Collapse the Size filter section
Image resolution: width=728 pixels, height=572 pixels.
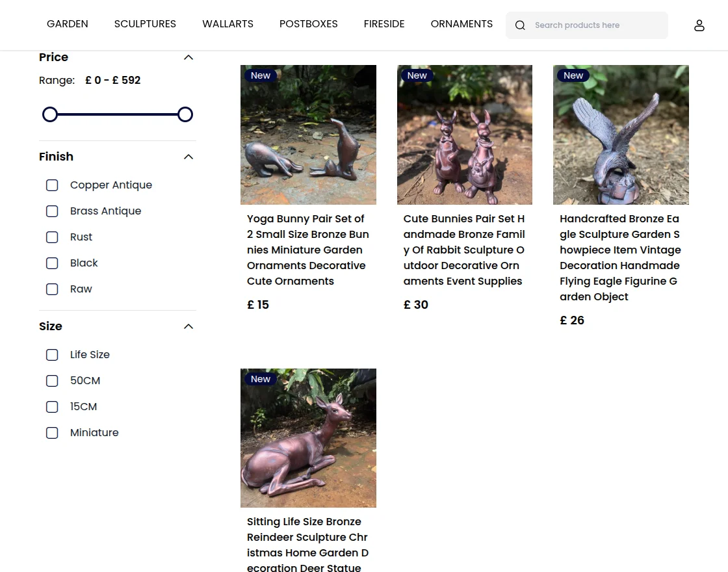click(x=188, y=326)
